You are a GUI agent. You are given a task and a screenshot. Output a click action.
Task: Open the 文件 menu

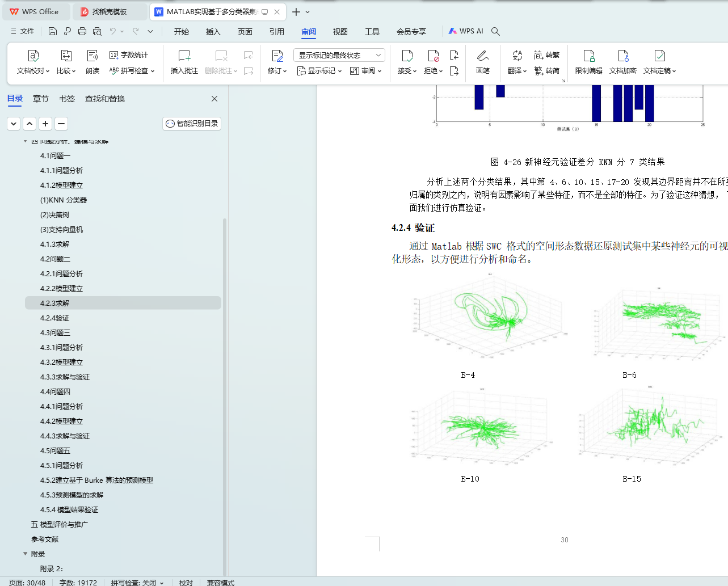(x=23, y=31)
